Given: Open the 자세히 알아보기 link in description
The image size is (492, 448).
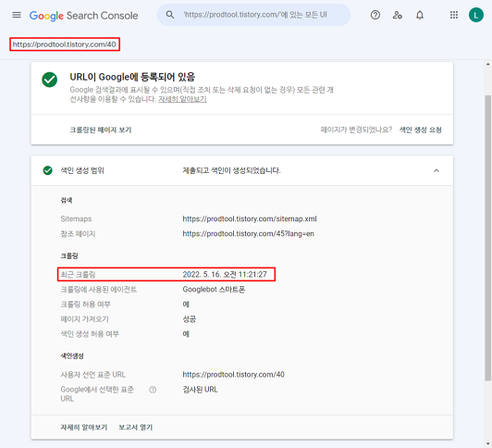Looking at the screenshot, I should [182, 99].
